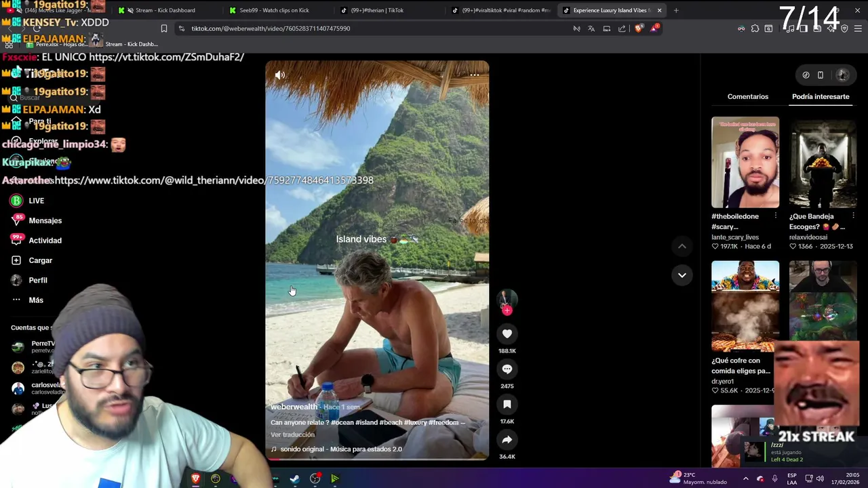The width and height of the screenshot is (868, 488).
Task: Open the browser extensions puzzle icon
Action: 755,28
